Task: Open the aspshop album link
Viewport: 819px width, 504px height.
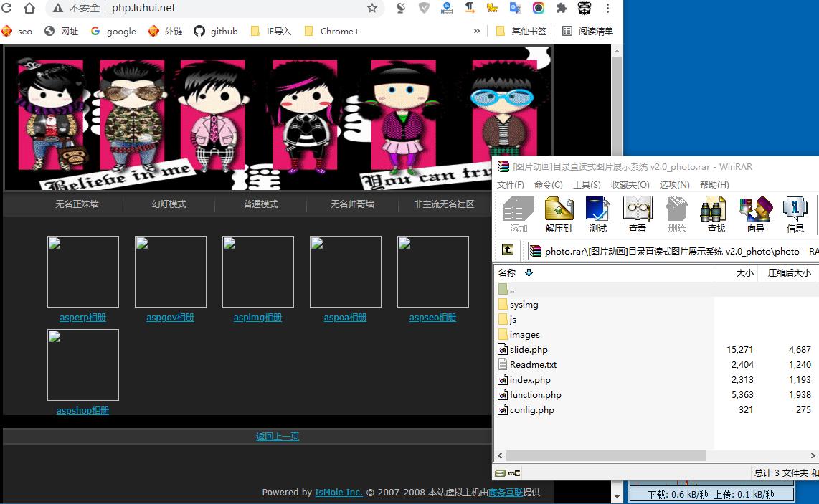Action: [x=82, y=411]
